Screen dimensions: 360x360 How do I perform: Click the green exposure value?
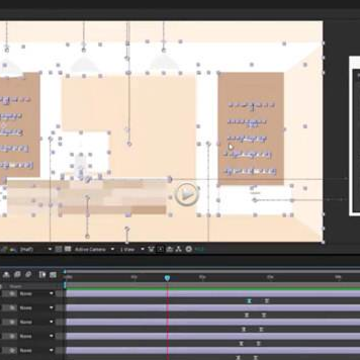coord(199,249)
